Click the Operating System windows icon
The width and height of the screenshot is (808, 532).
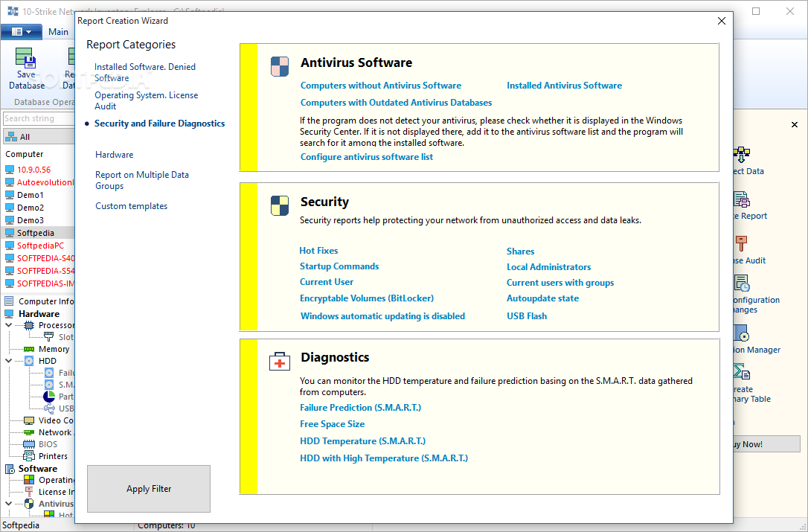point(29,480)
